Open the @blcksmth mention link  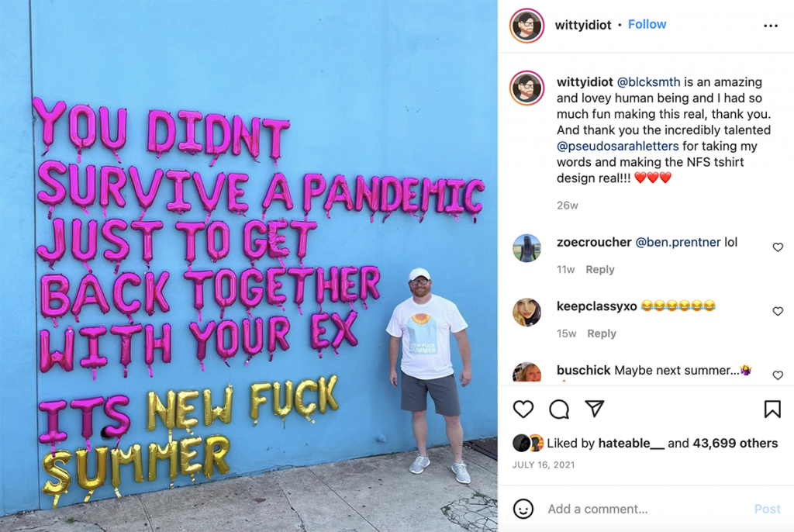[x=648, y=82]
